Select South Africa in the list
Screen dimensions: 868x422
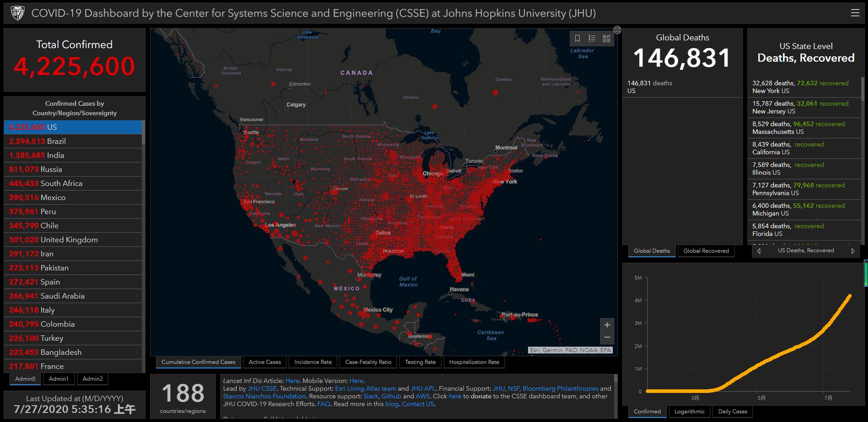73,183
